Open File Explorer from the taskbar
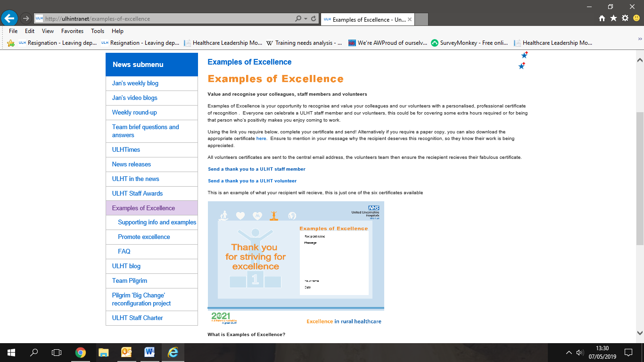The image size is (644, 362). click(103, 353)
